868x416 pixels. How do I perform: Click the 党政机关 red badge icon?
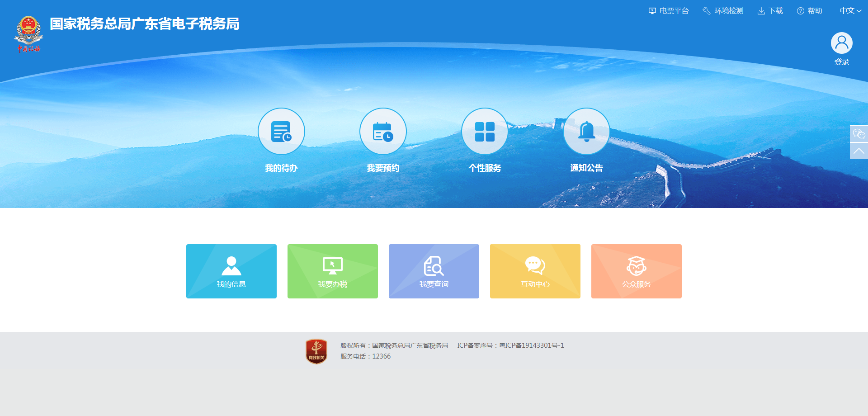(316, 351)
